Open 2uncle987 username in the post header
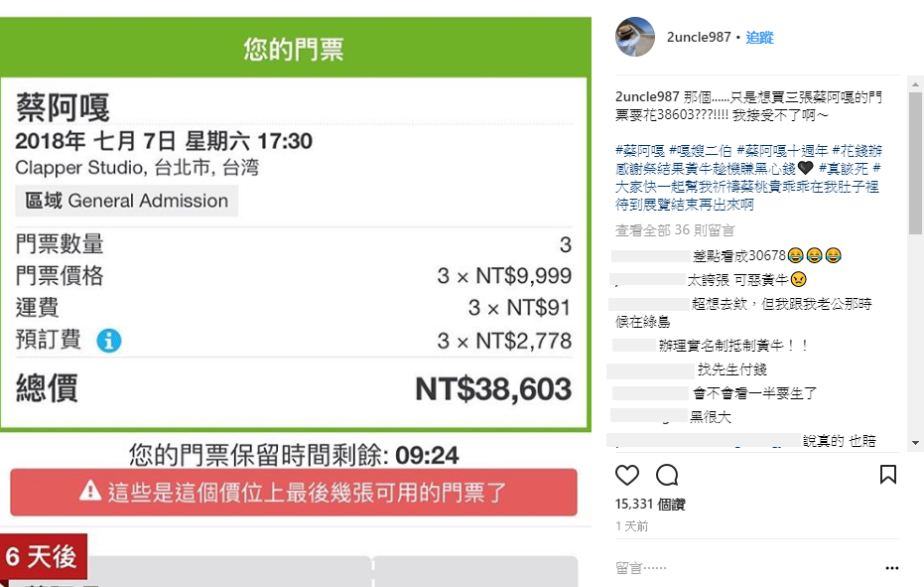 pos(700,38)
